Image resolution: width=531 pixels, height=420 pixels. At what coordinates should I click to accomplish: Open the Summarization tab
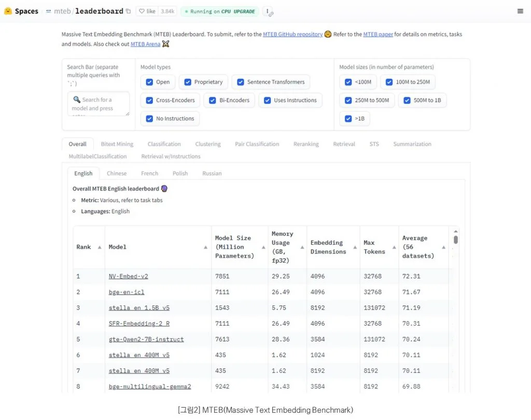coord(412,144)
